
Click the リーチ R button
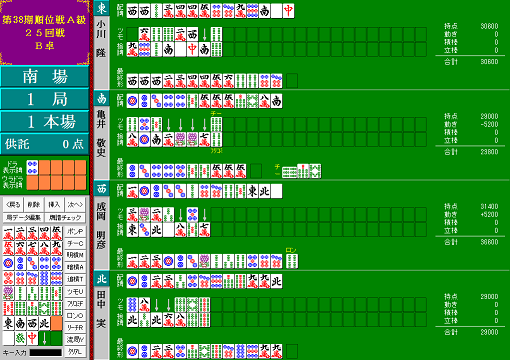click(x=75, y=327)
